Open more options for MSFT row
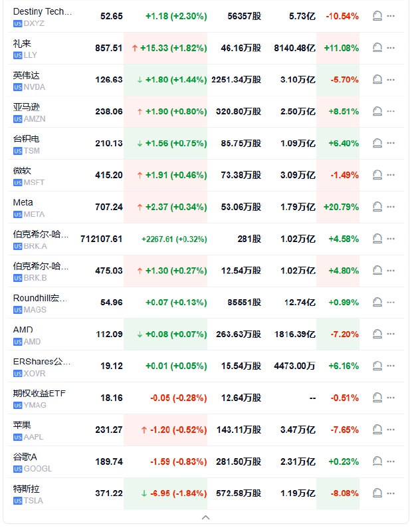412x532 pixels. coord(391,175)
